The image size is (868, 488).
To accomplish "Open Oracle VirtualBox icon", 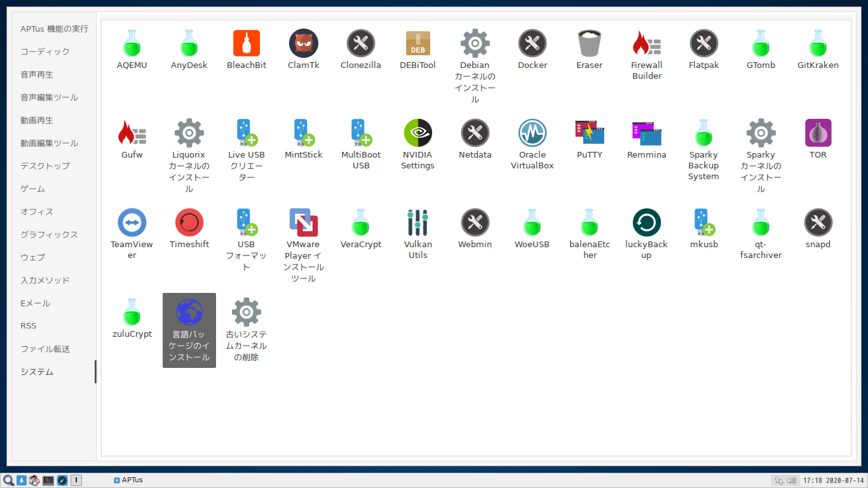I will (x=532, y=133).
